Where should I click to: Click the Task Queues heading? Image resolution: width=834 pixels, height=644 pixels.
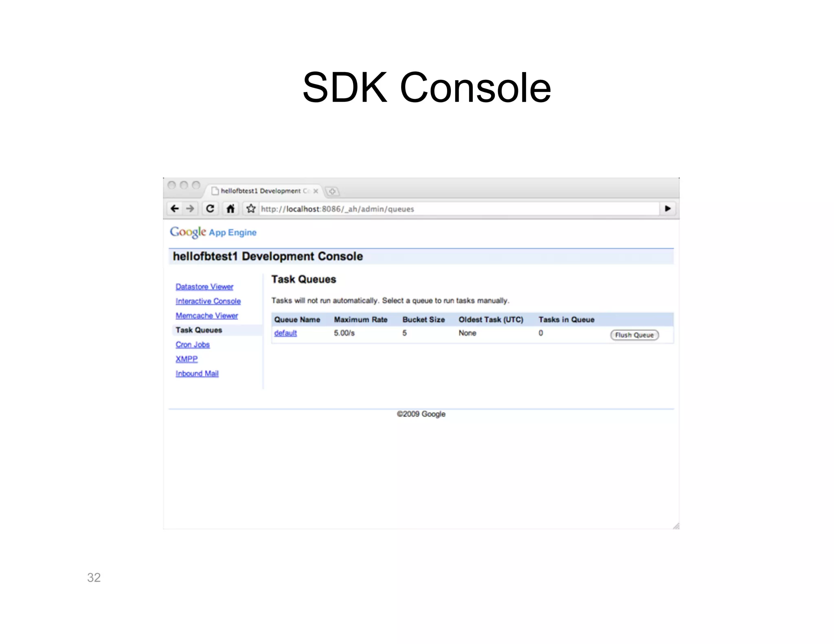(x=304, y=279)
